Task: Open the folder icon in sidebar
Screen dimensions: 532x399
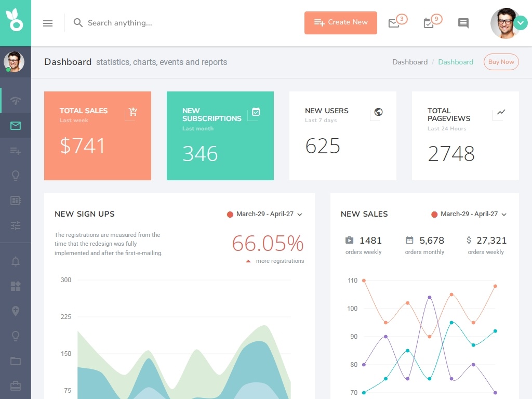Action: 16,361
